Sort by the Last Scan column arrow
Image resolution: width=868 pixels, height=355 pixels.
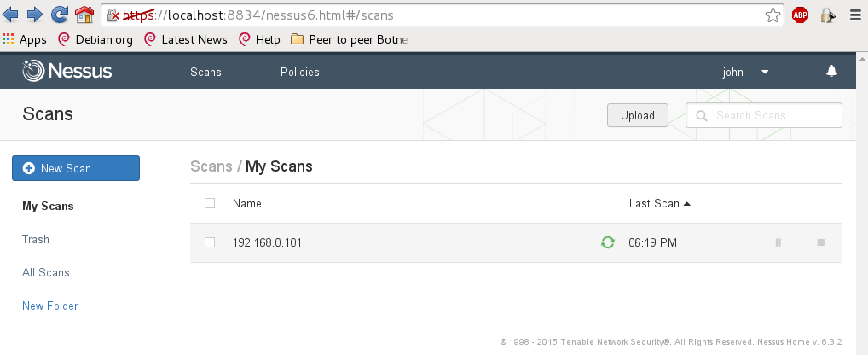(x=687, y=204)
